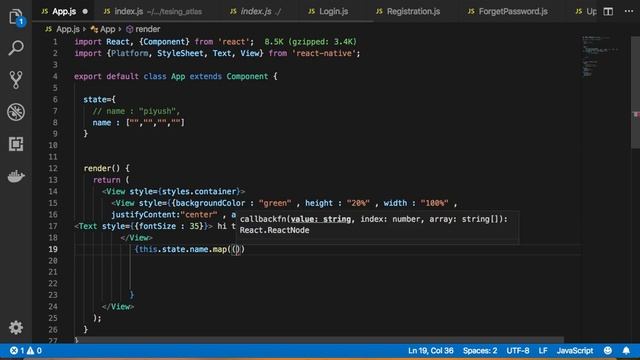The height and width of the screenshot is (360, 640).
Task: Change indentation via Spaces: 2
Action: click(x=480, y=351)
